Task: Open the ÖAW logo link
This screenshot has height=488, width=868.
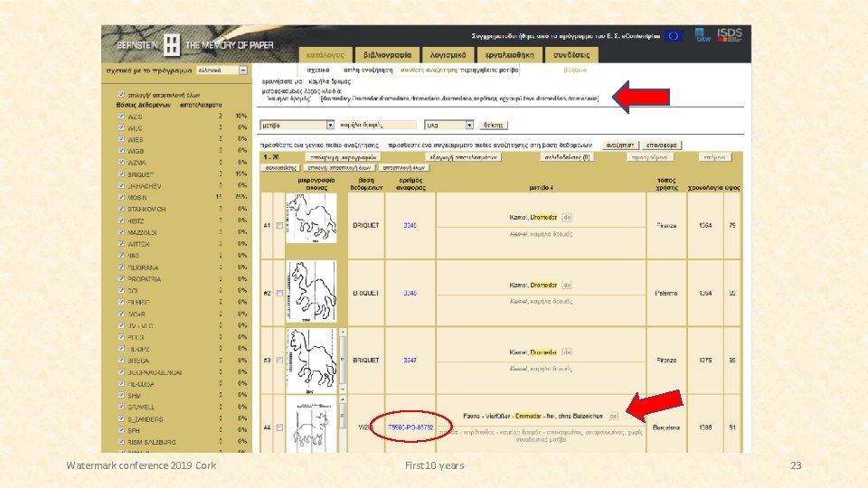Action: (x=703, y=35)
